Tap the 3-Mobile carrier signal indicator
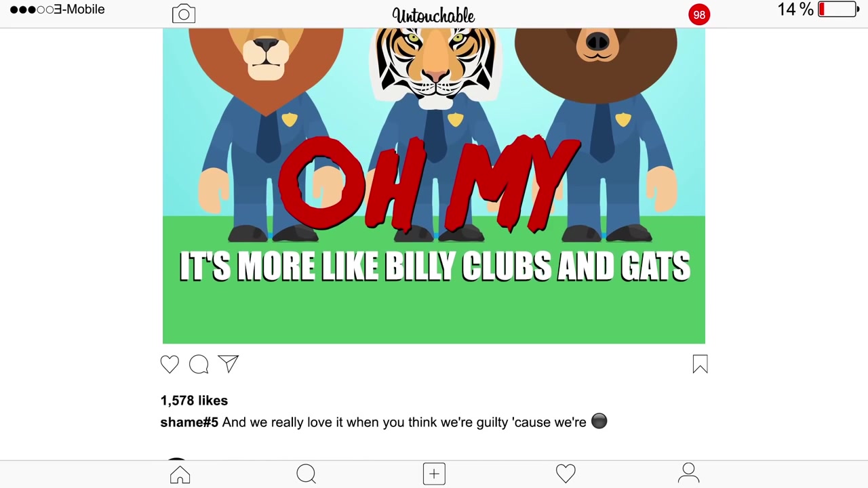Screen dimensions: 868x488 tap(58, 9)
